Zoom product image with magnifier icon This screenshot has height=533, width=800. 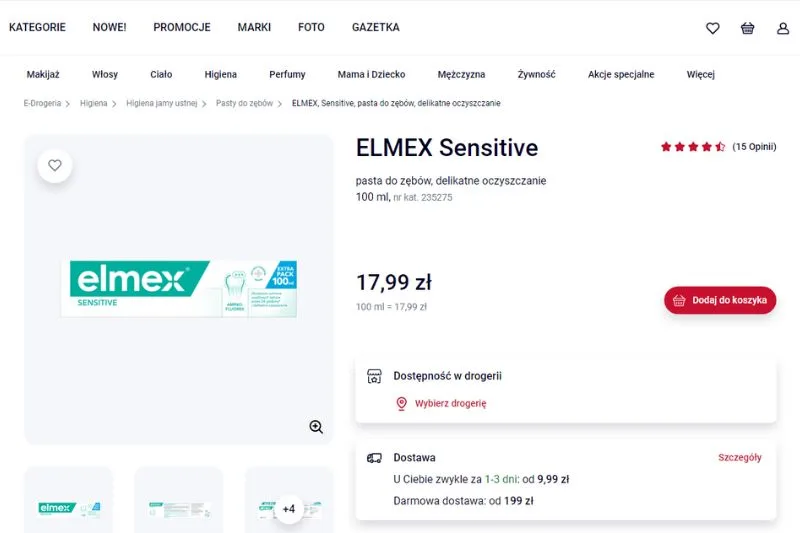pos(316,427)
